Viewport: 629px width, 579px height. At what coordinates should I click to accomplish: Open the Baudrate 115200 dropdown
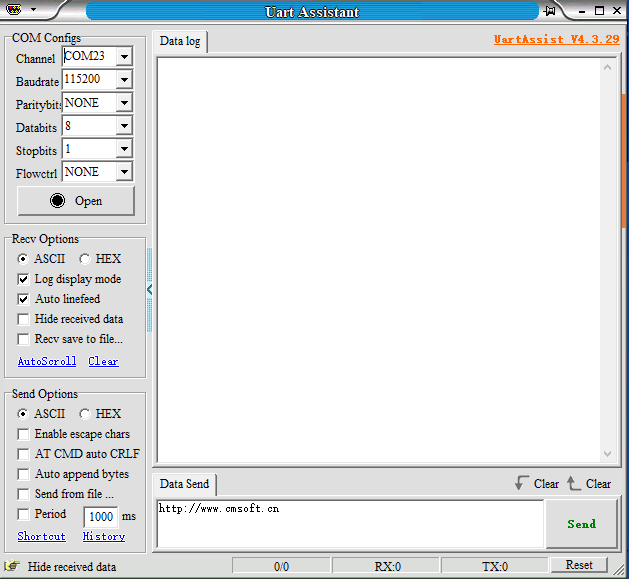(124, 79)
